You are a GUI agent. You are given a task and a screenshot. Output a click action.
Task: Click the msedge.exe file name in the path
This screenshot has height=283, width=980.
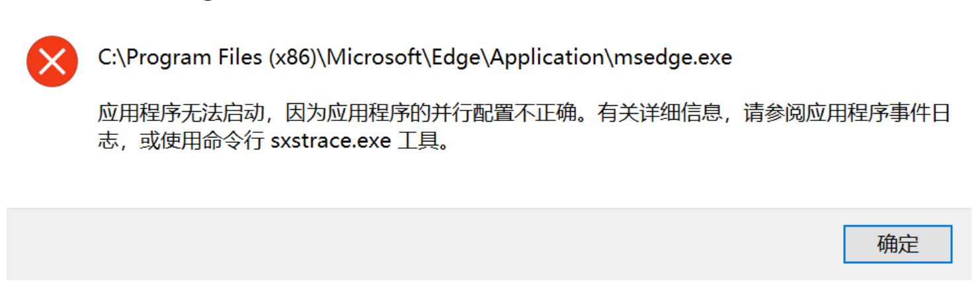tap(673, 58)
